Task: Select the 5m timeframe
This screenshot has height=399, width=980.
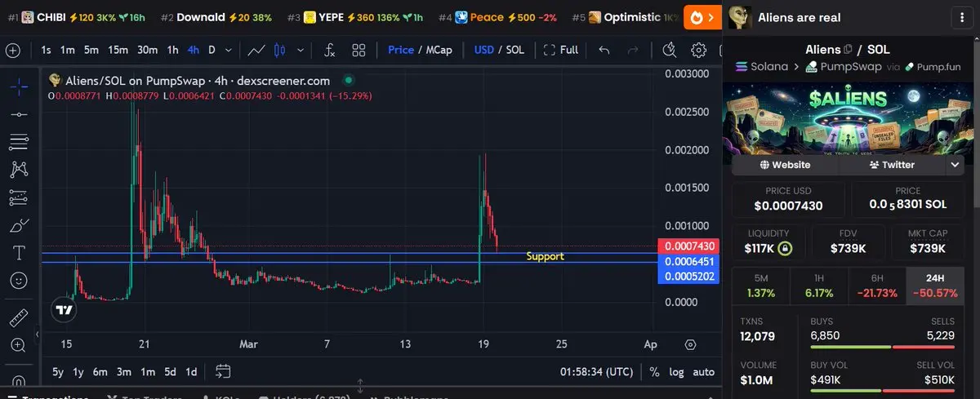Action: 91,50
